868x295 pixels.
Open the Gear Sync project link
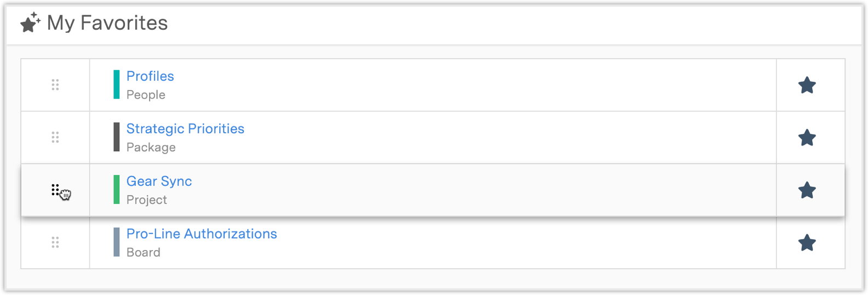[159, 181]
